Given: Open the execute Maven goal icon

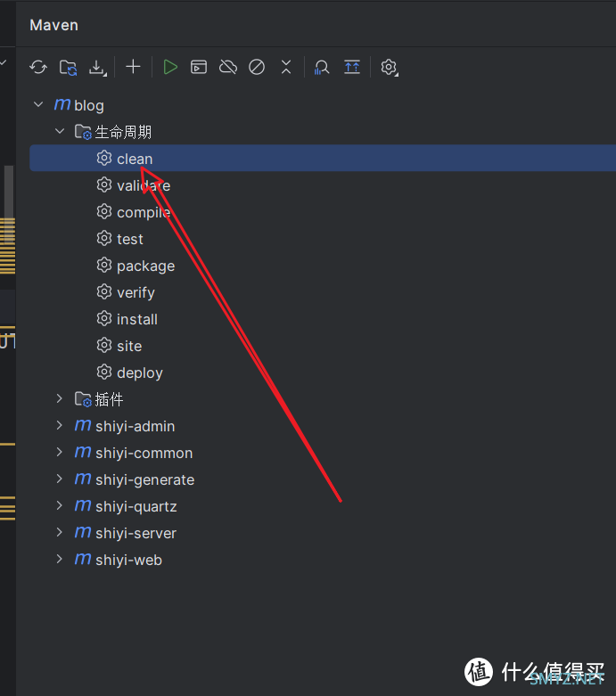Looking at the screenshot, I should 199,67.
